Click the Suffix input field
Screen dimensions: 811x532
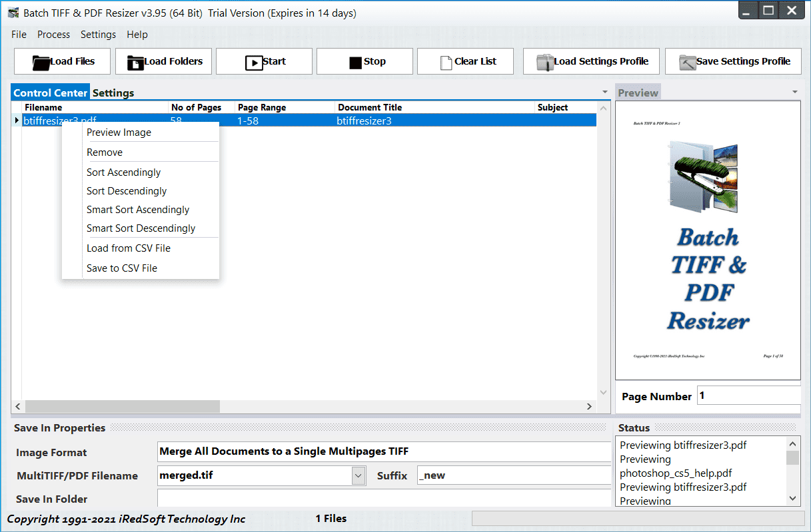tap(514, 475)
